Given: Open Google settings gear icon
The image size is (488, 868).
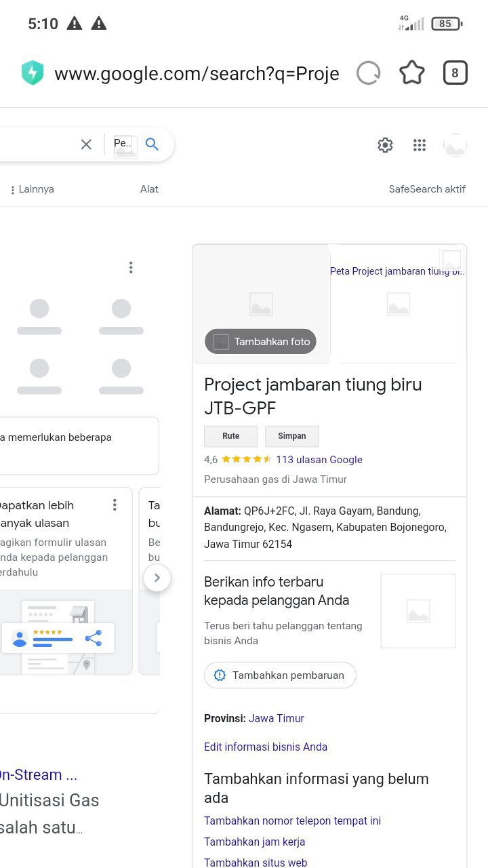Looking at the screenshot, I should [385, 145].
